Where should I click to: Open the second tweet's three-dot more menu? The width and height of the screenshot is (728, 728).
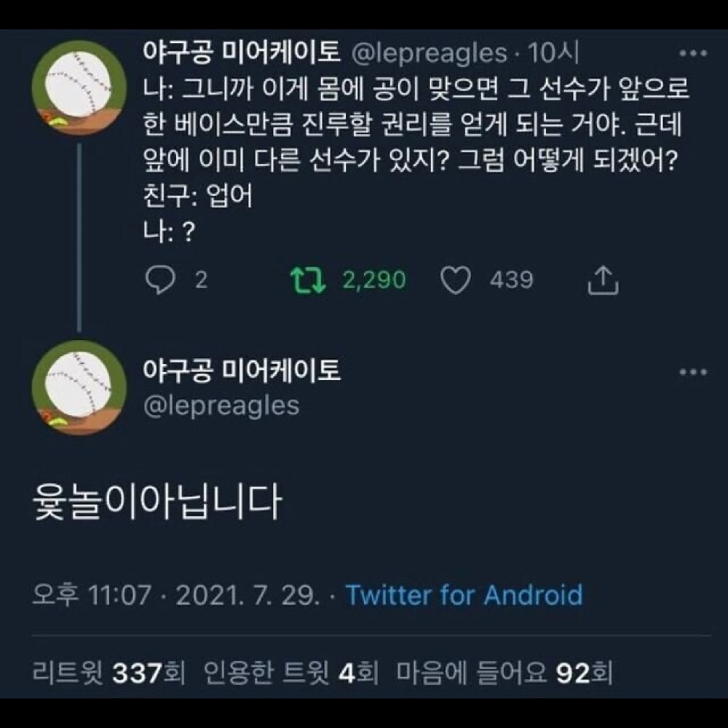(x=692, y=372)
